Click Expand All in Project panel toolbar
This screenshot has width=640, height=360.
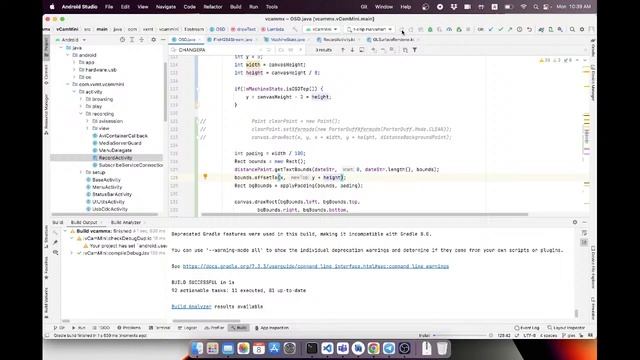pos(132,40)
